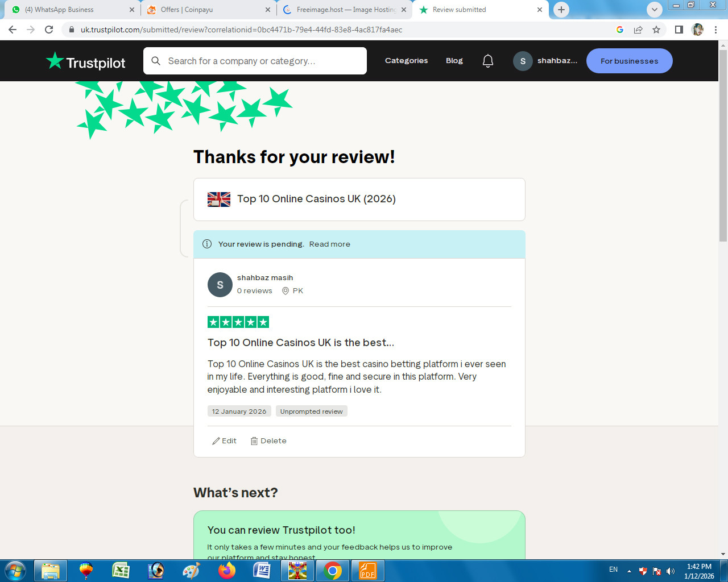
Task: Click the PK location pin icon
Action: tap(286, 291)
